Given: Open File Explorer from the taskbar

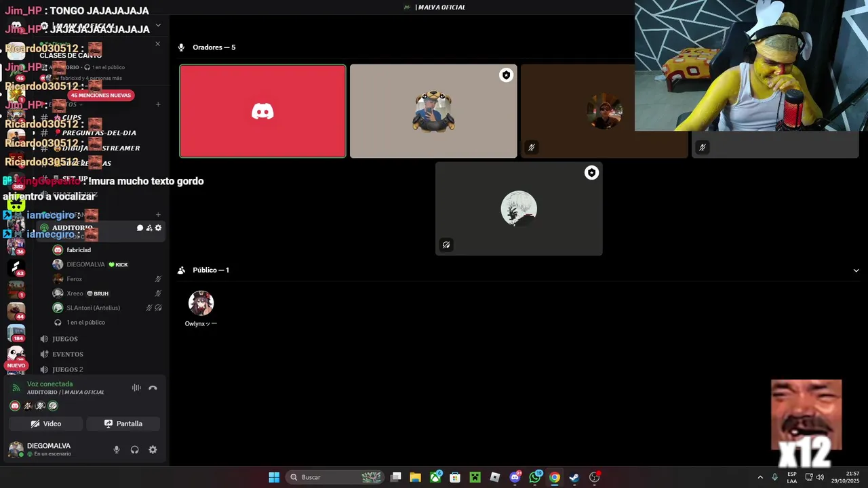Looking at the screenshot, I should click(x=416, y=477).
